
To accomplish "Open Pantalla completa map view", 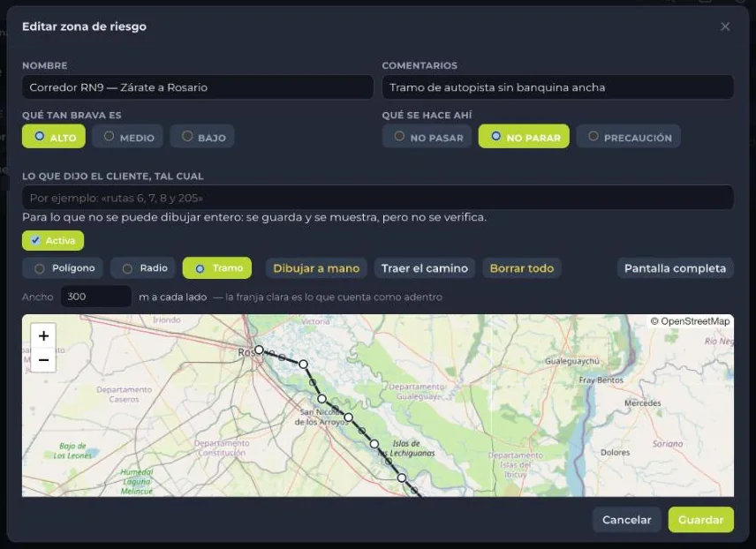I will point(675,268).
